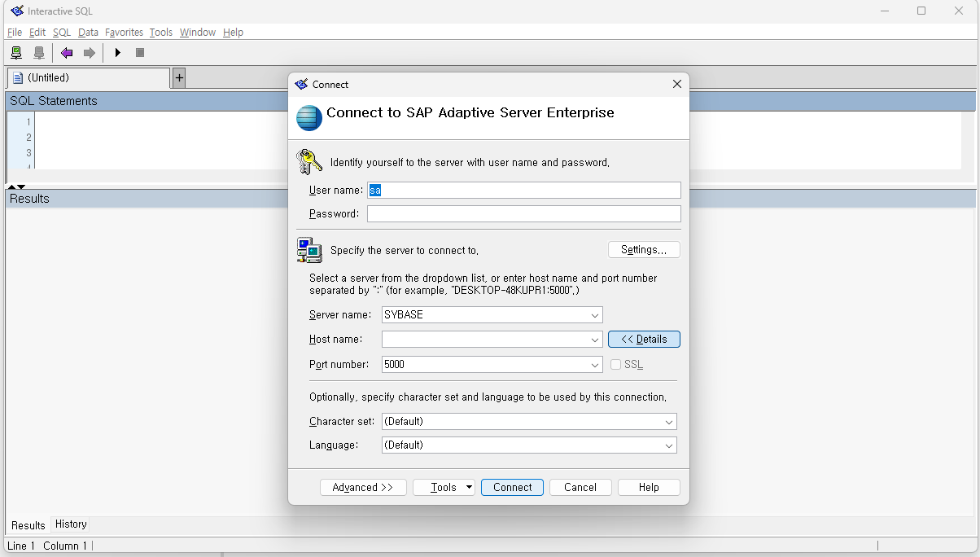Click the collapse-pane arrows above Results
The image size is (980, 557).
pos(16,186)
